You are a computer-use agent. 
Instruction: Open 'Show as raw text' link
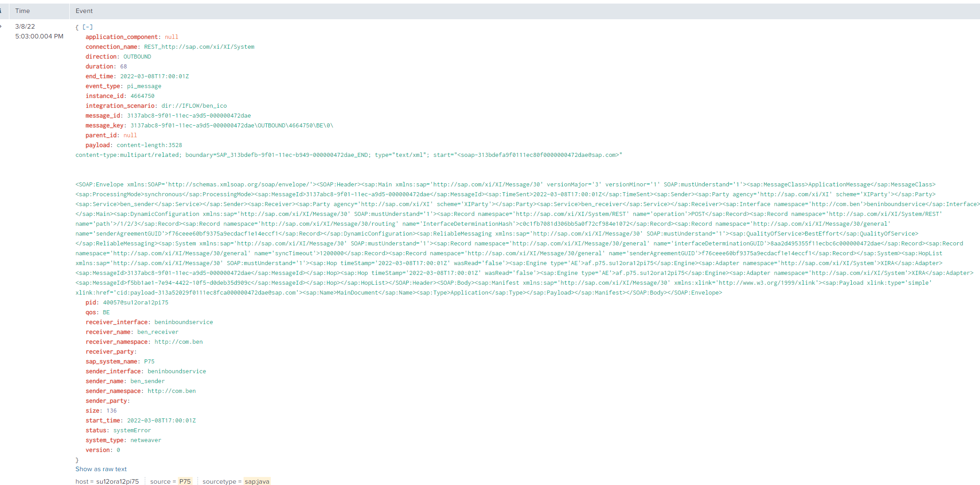(101, 469)
